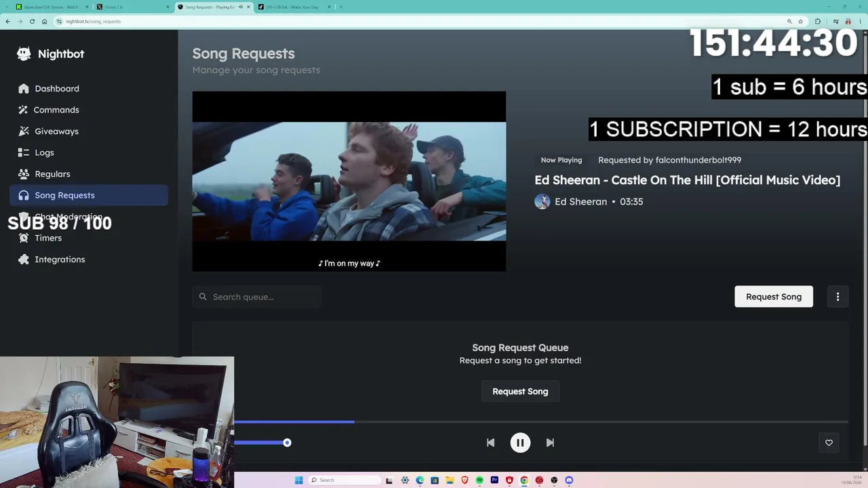Open Adobe Premiere Pro from the taskbar

pos(494,481)
